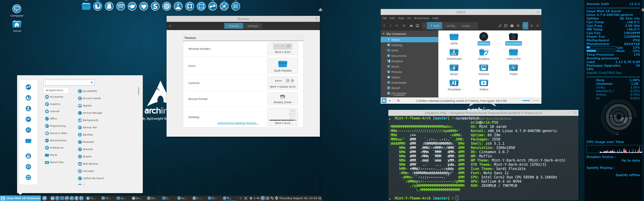Go up one folder in file manager
This screenshot has height=201, width=644.
click(397, 26)
